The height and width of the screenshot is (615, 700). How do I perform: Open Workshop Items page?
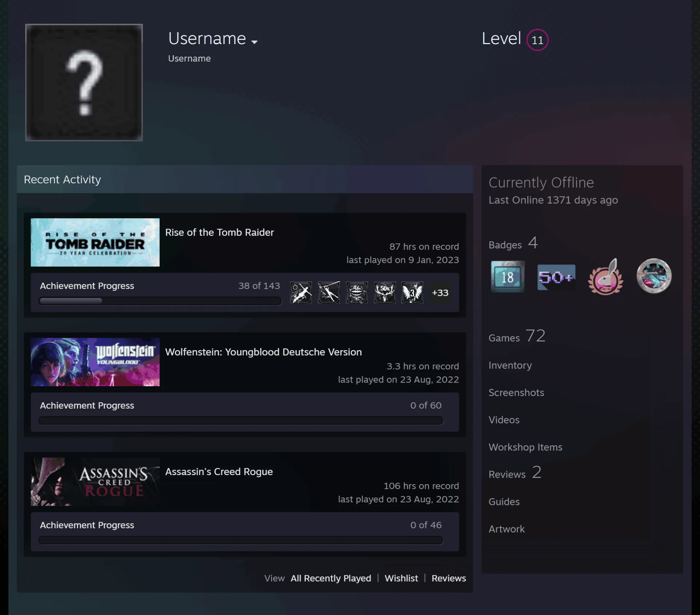[x=525, y=447]
